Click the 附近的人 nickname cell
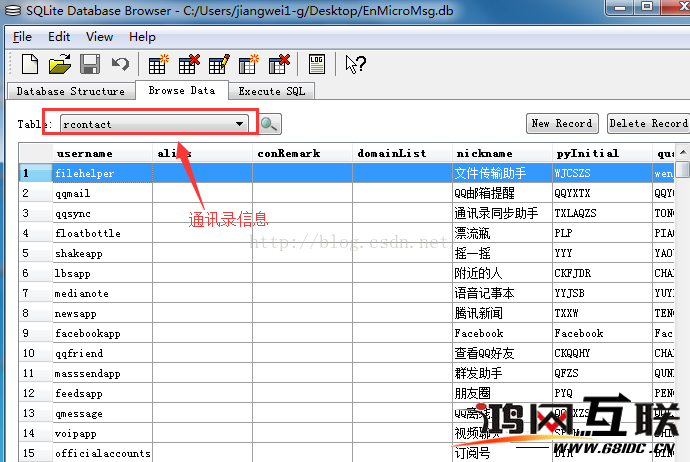 click(502, 273)
